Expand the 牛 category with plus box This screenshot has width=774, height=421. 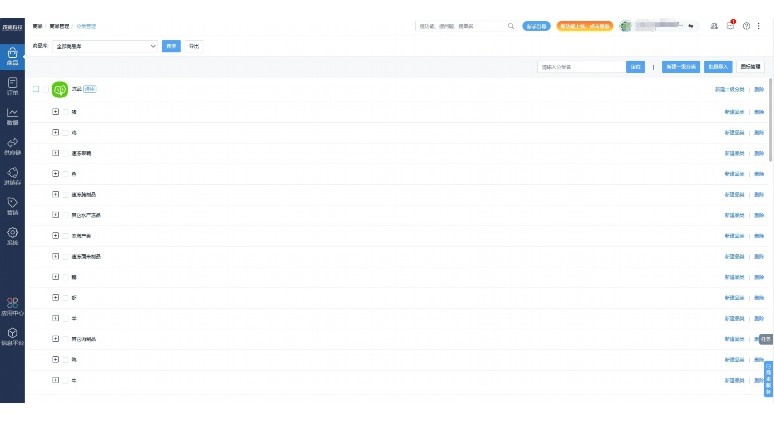point(55,380)
